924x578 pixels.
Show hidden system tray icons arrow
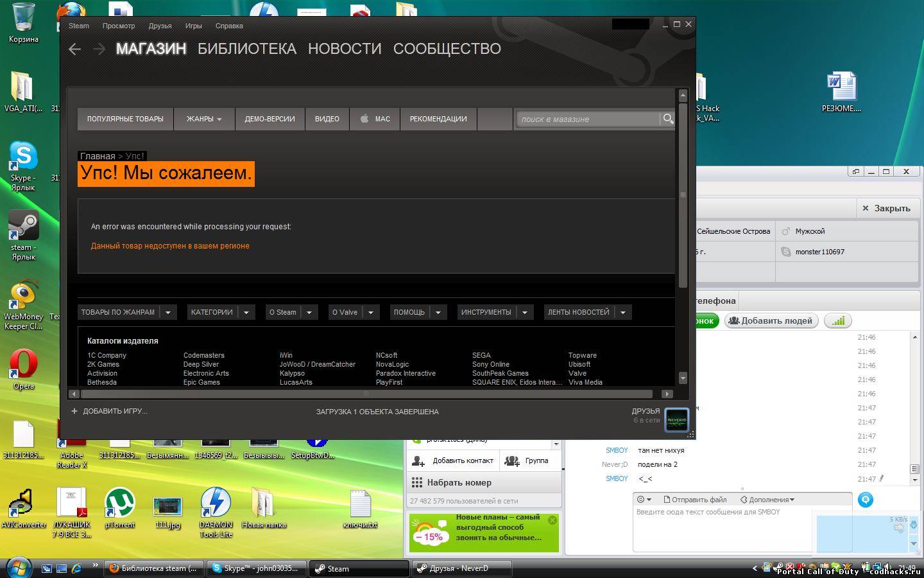click(x=755, y=568)
